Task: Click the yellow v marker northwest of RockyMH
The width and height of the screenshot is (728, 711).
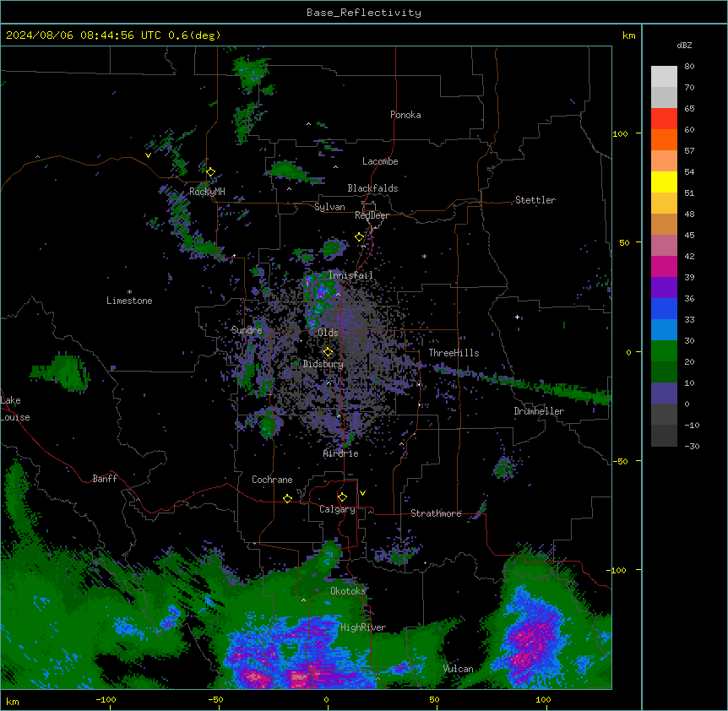Action: 148,155
